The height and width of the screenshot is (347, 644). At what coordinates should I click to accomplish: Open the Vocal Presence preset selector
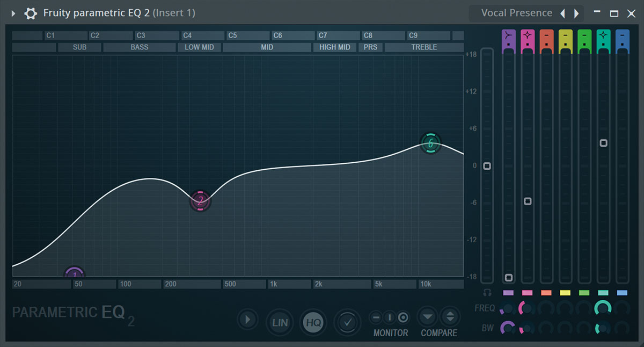tap(516, 13)
